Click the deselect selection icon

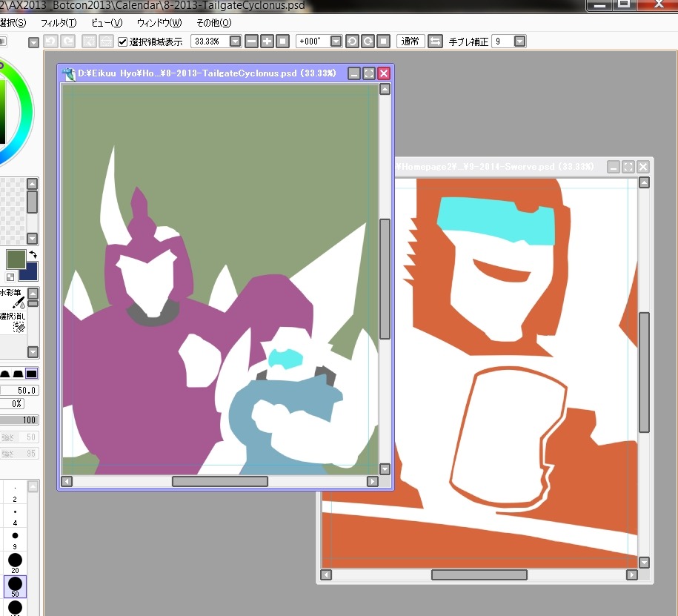tap(89, 42)
